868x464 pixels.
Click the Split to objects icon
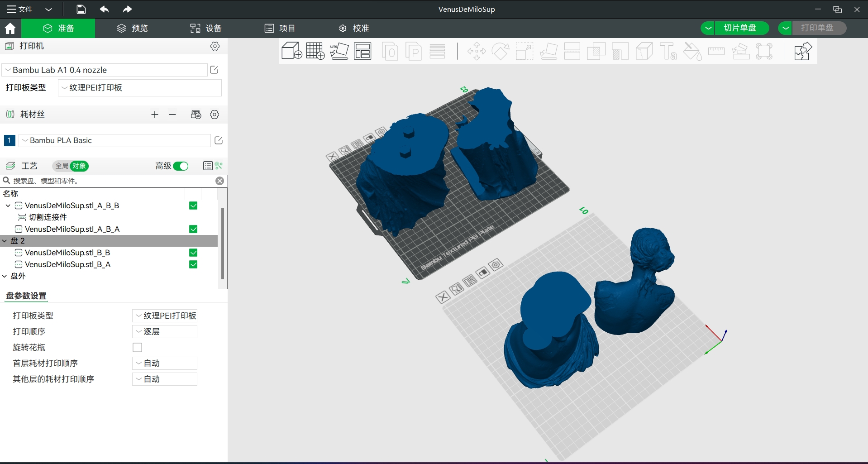click(x=390, y=51)
